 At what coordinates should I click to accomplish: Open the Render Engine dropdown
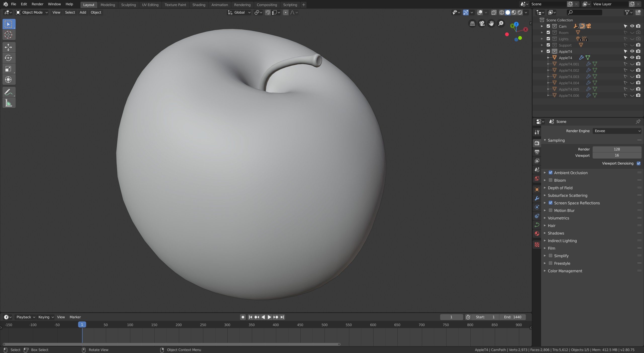(x=617, y=131)
